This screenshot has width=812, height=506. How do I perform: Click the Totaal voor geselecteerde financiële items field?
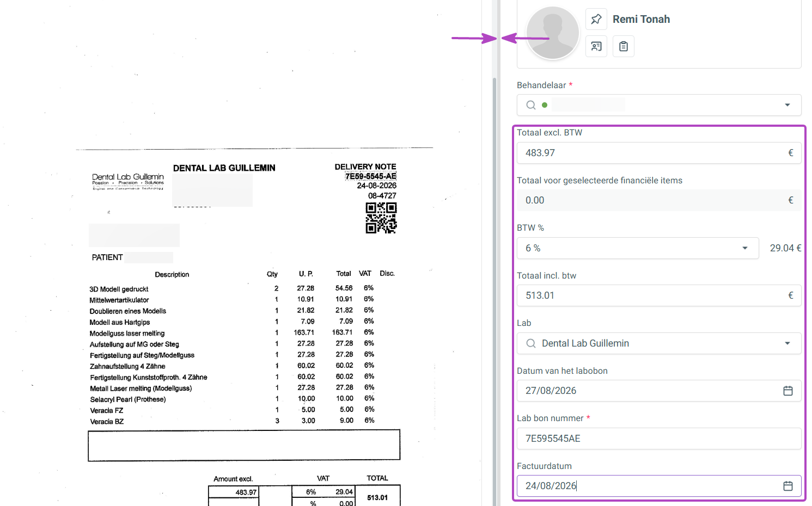[x=659, y=200]
